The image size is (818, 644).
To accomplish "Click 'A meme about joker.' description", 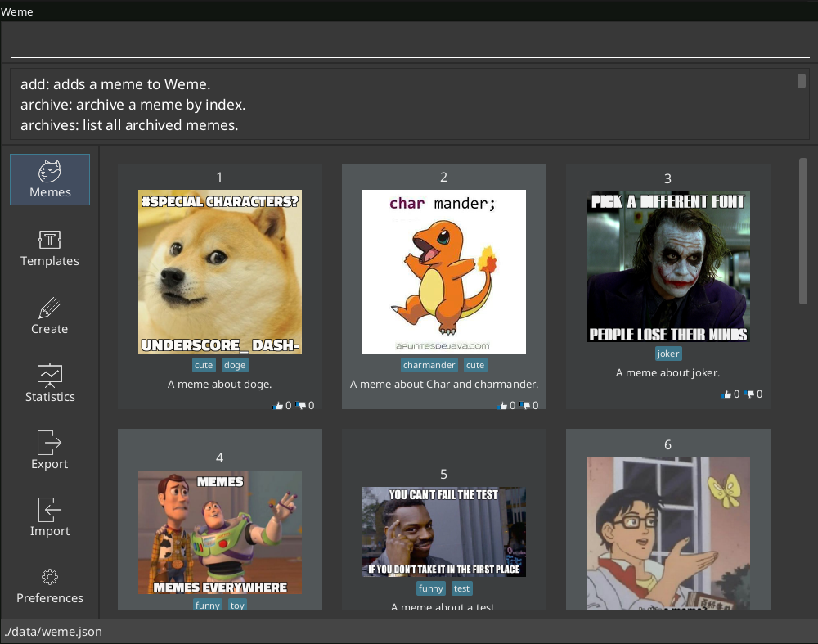I will (x=667, y=372).
